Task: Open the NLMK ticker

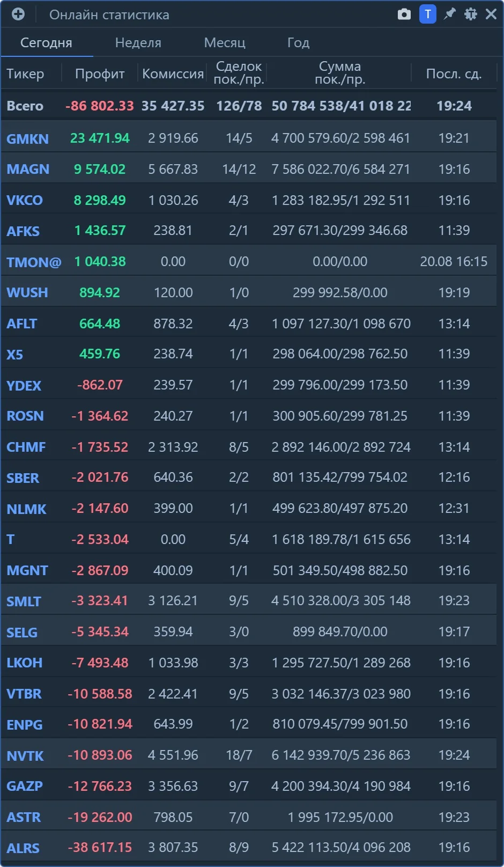Action: [x=26, y=509]
